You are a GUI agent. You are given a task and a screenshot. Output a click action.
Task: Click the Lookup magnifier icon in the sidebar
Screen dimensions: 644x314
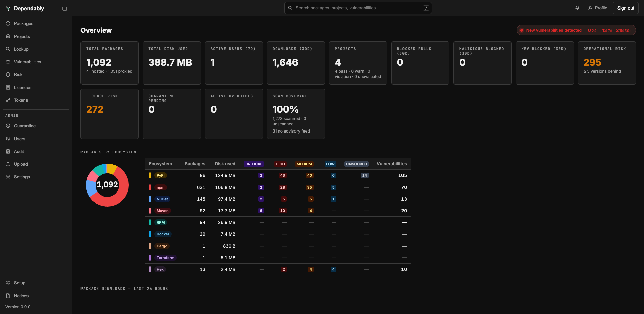tap(8, 49)
